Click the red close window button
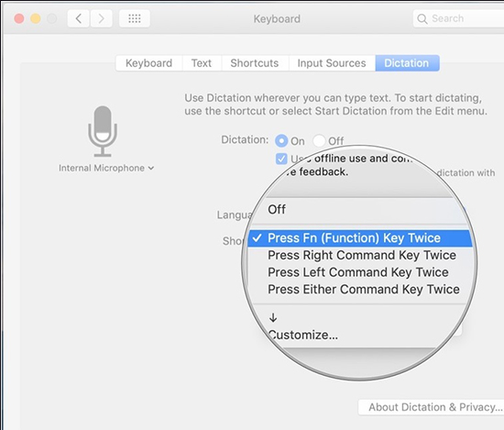 point(19,18)
